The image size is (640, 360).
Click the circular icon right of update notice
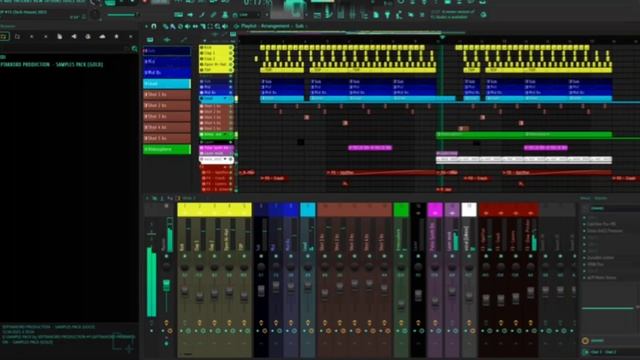tap(484, 15)
